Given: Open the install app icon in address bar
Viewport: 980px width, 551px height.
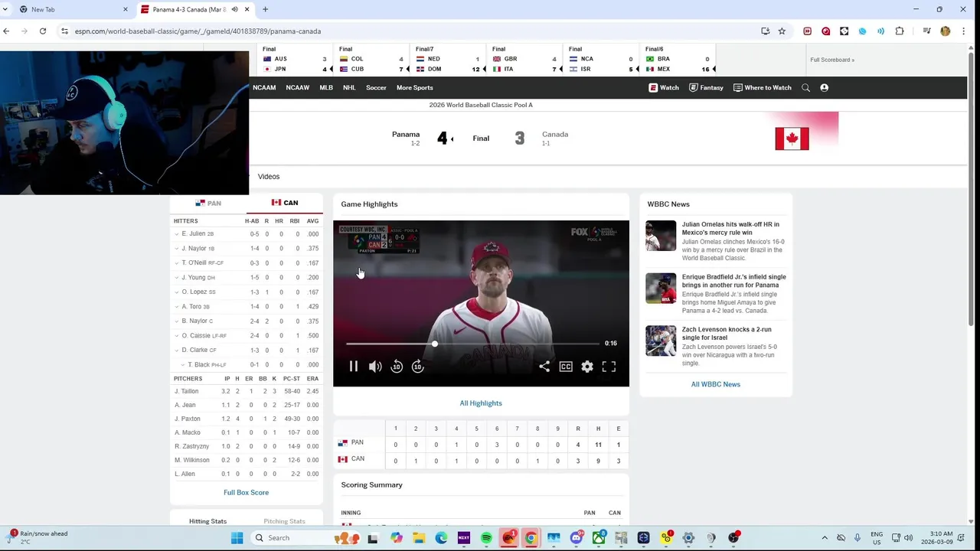Looking at the screenshot, I should click(765, 31).
